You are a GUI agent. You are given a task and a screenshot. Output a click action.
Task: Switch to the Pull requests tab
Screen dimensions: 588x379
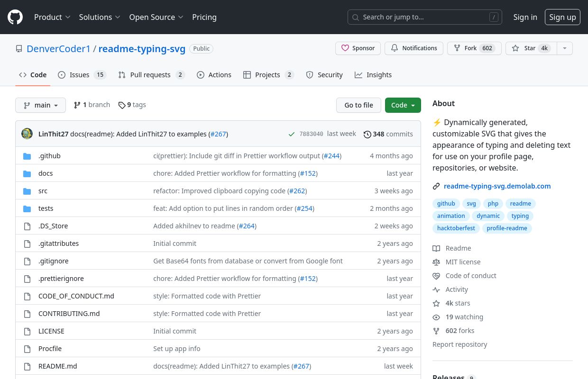point(151,75)
